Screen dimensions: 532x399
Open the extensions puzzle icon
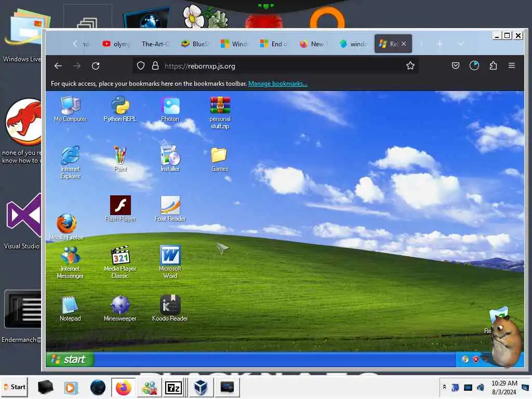click(493, 65)
